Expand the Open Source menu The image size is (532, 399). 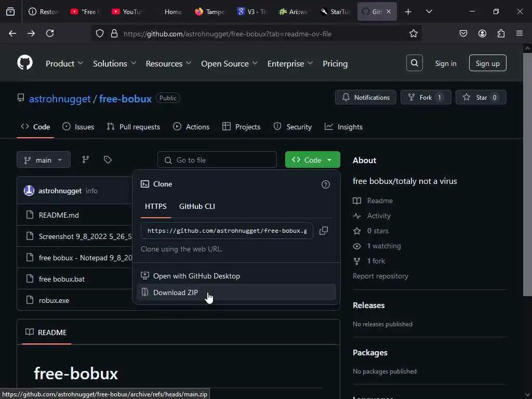coord(229,63)
